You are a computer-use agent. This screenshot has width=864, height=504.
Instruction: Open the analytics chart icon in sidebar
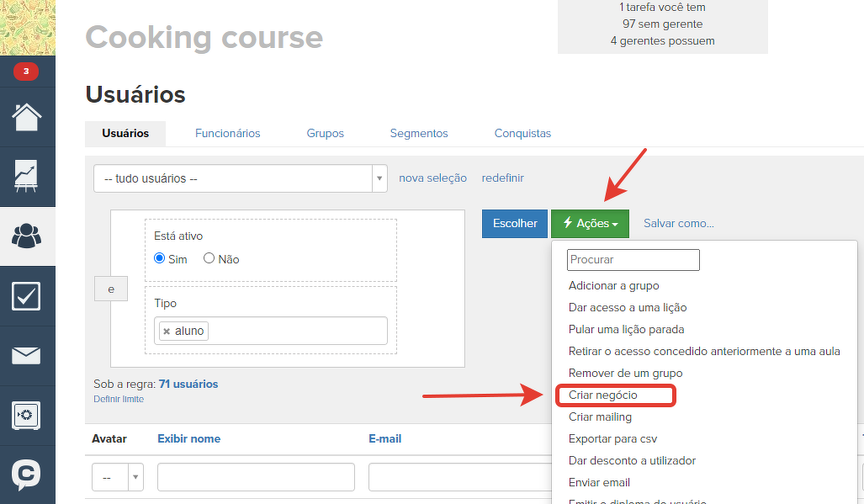pyautogui.click(x=27, y=177)
